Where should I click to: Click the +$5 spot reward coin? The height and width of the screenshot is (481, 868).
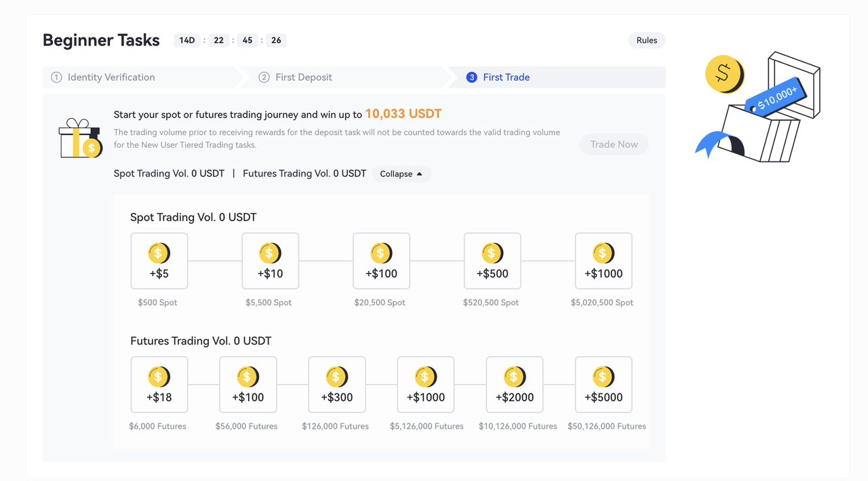(159, 253)
